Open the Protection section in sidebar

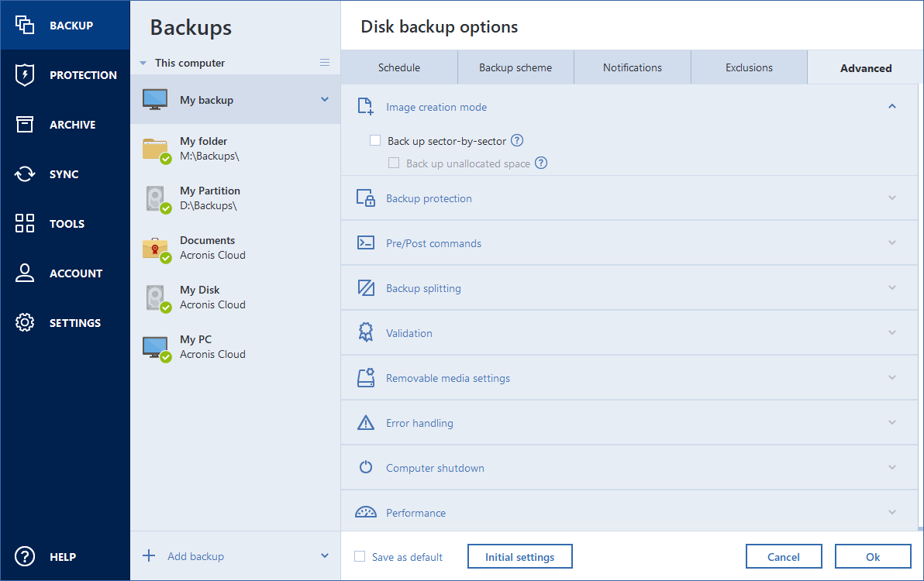pyautogui.click(x=65, y=74)
